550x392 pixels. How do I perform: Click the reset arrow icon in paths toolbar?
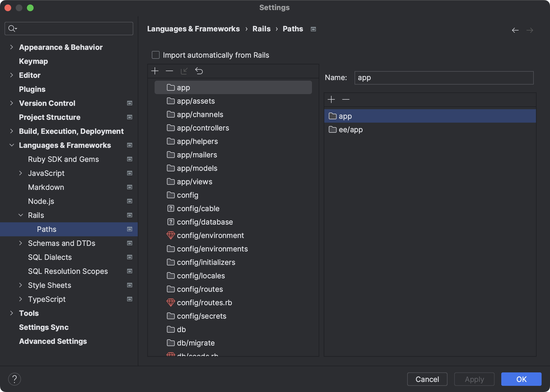pos(199,71)
